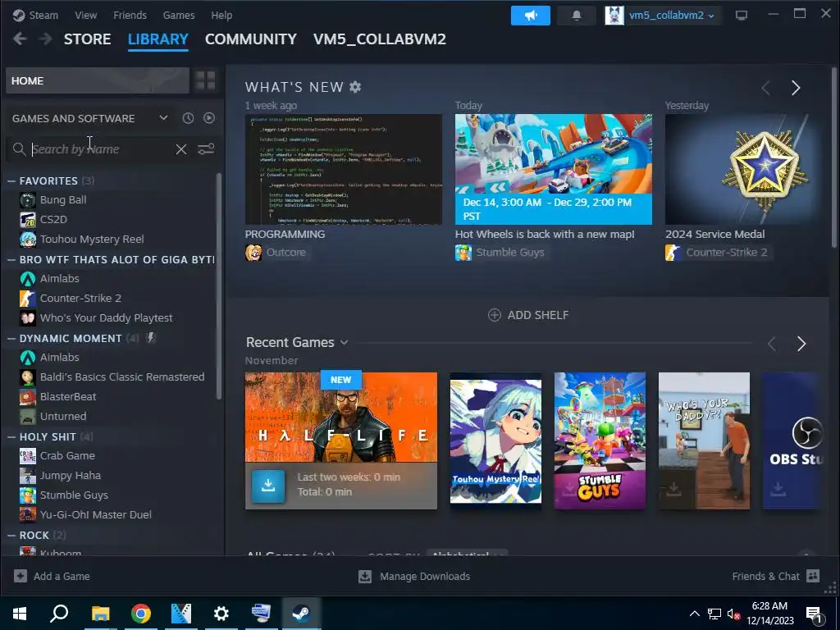840x630 pixels.
Task: Collapse the DYNAMIC MOMENT collection
Action: coord(11,339)
